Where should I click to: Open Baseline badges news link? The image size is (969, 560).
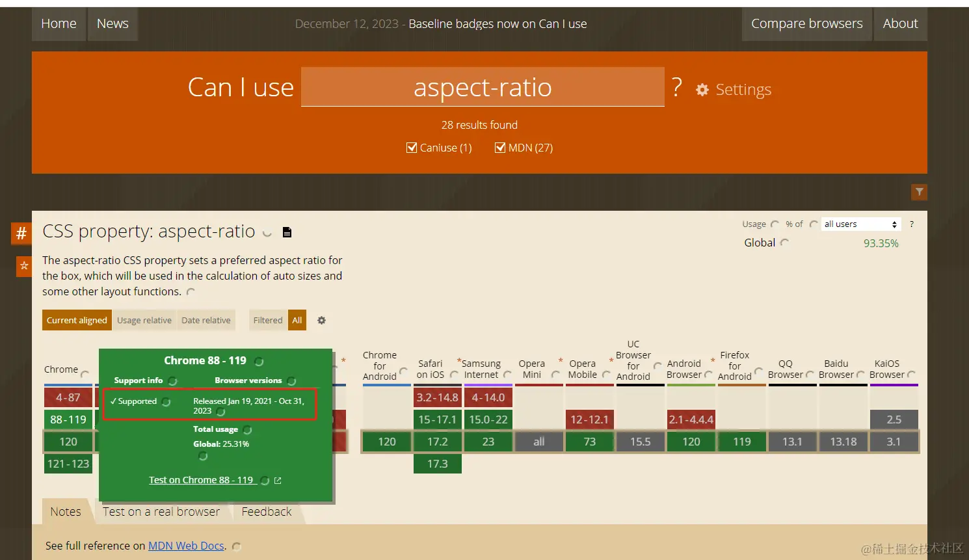pyautogui.click(x=498, y=24)
